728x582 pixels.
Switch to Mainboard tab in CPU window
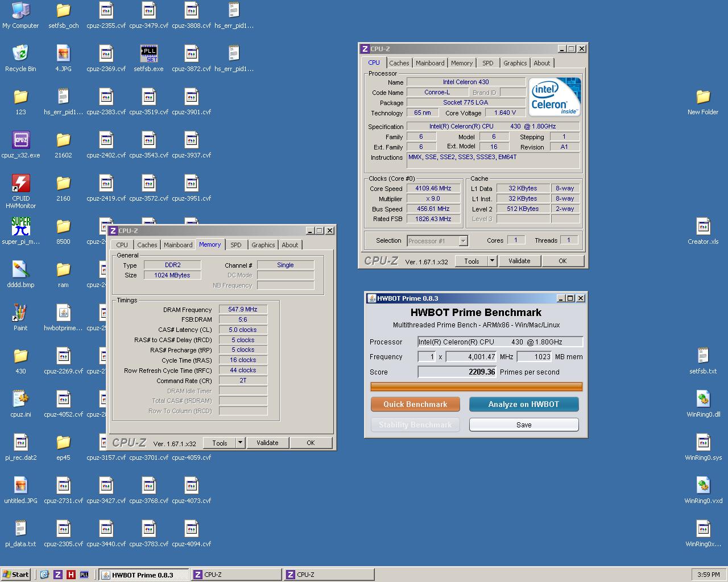coord(430,63)
